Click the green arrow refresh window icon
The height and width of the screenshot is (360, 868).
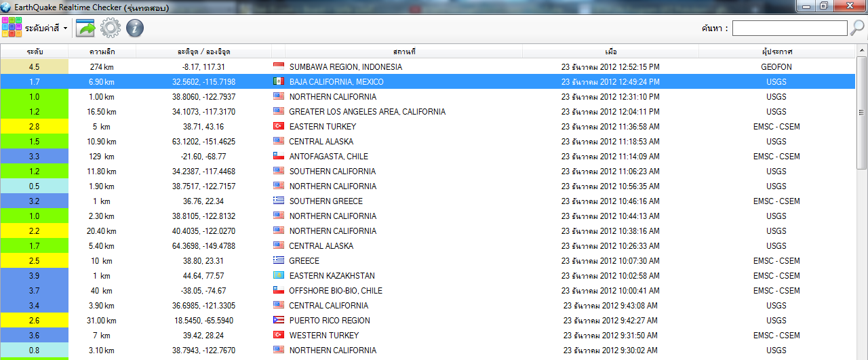point(85,28)
